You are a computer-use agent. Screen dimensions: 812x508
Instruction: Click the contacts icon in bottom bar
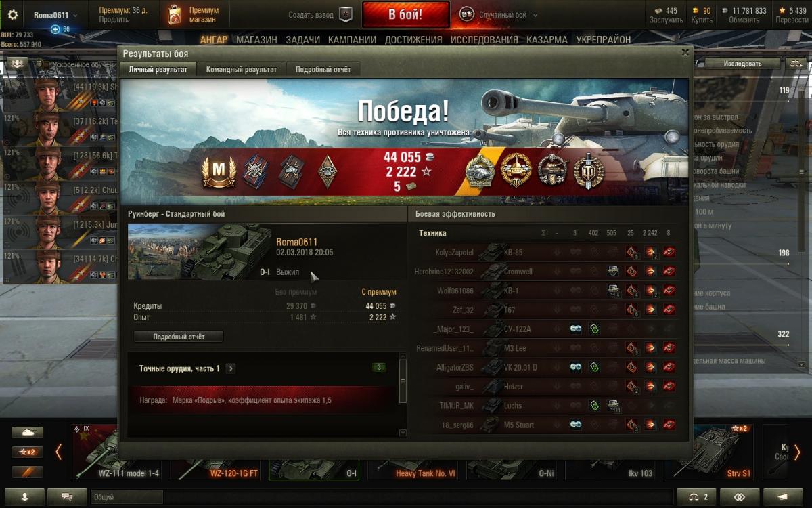pos(25,496)
